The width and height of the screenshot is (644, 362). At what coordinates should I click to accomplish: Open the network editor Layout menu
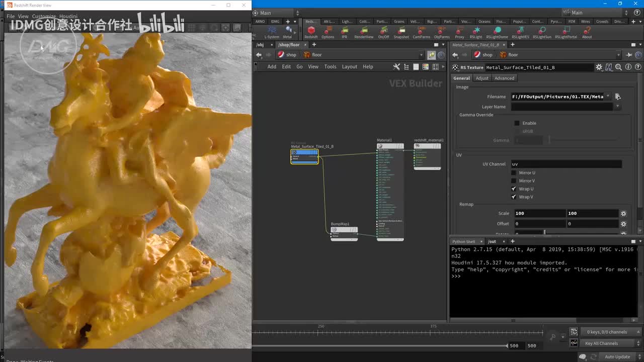point(349,66)
